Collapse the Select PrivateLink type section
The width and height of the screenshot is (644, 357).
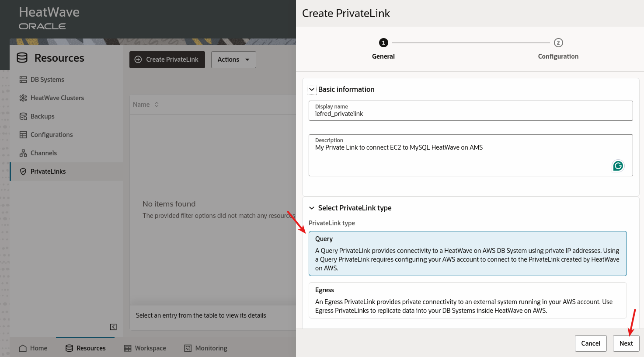coord(312,208)
